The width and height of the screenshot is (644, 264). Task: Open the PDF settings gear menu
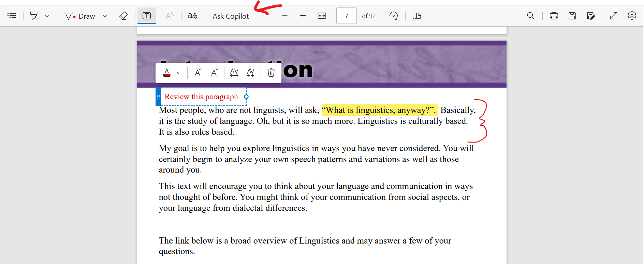632,16
